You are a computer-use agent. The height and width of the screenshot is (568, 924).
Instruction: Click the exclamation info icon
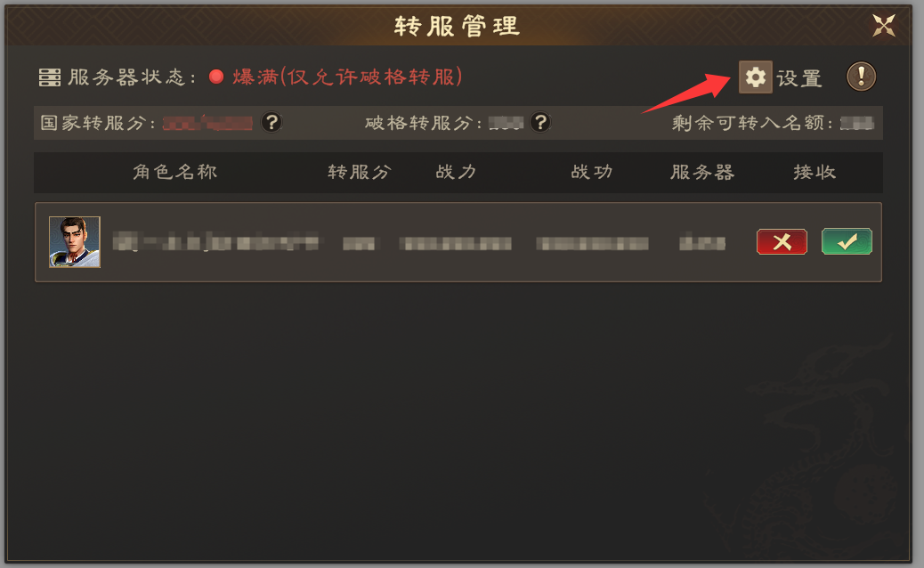coord(861,77)
